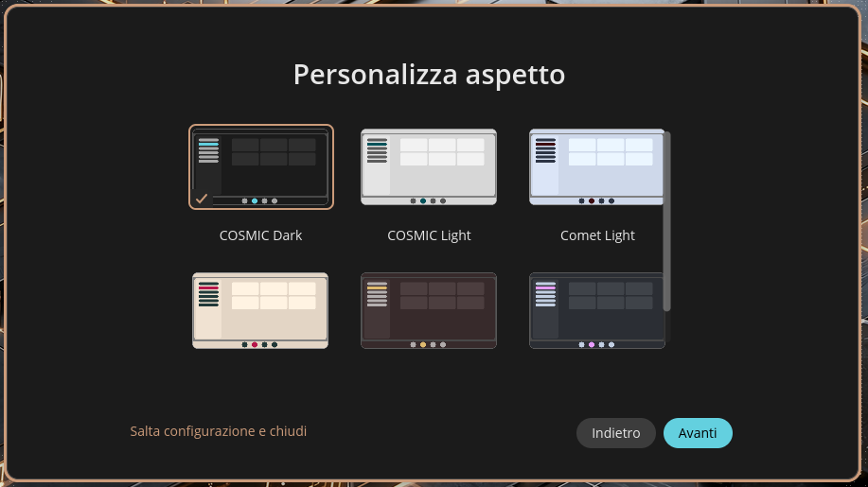The width and height of the screenshot is (868, 487).
Task: Click the teal accent dot in COSMIC Light preview
Action: click(423, 201)
